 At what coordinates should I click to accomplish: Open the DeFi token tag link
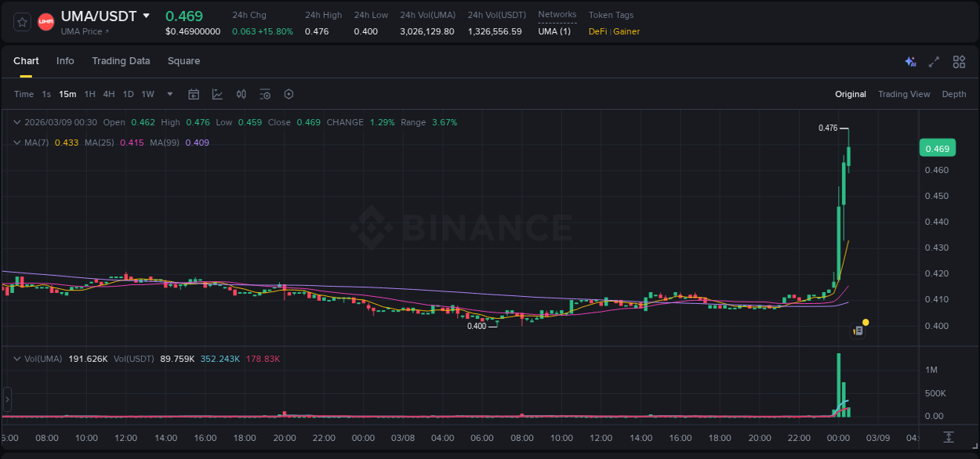coord(598,31)
